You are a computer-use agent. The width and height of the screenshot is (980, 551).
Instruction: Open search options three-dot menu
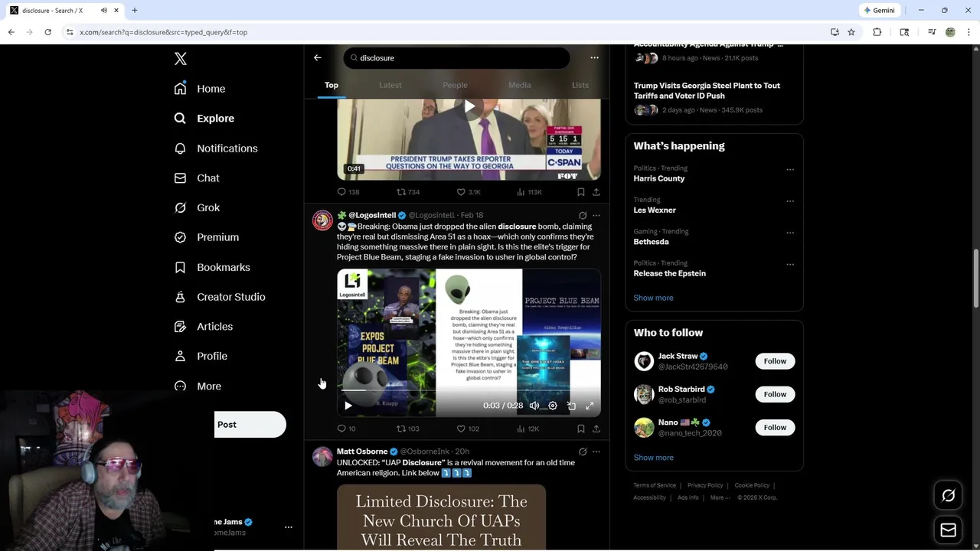594,57
